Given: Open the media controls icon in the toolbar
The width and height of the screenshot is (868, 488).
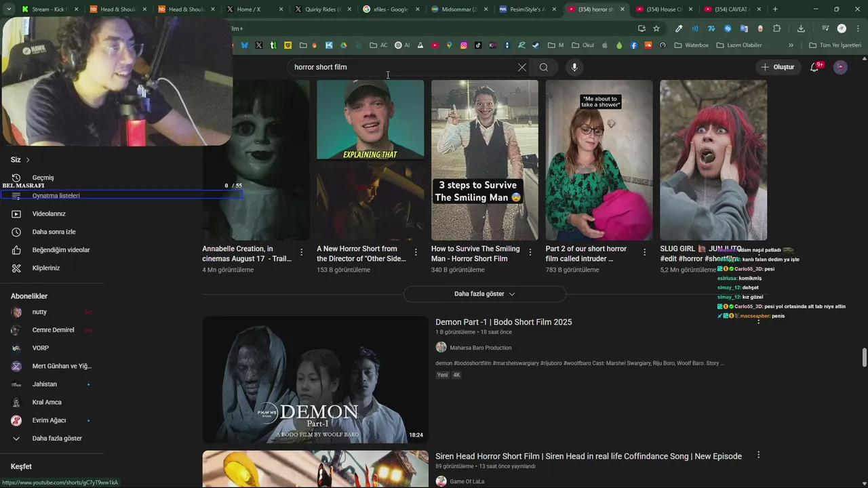Looking at the screenshot, I should tap(825, 28).
